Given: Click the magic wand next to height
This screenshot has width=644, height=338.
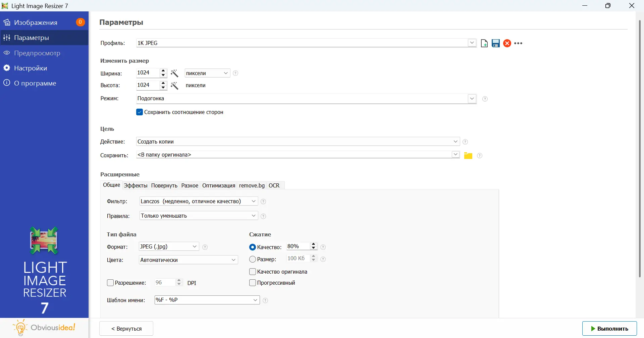Looking at the screenshot, I should point(174,86).
